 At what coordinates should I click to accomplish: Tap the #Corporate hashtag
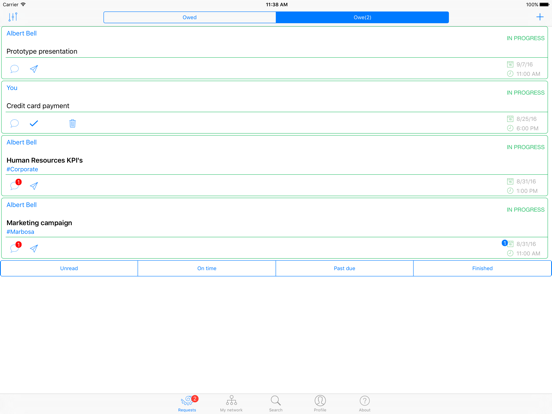pos(22,169)
